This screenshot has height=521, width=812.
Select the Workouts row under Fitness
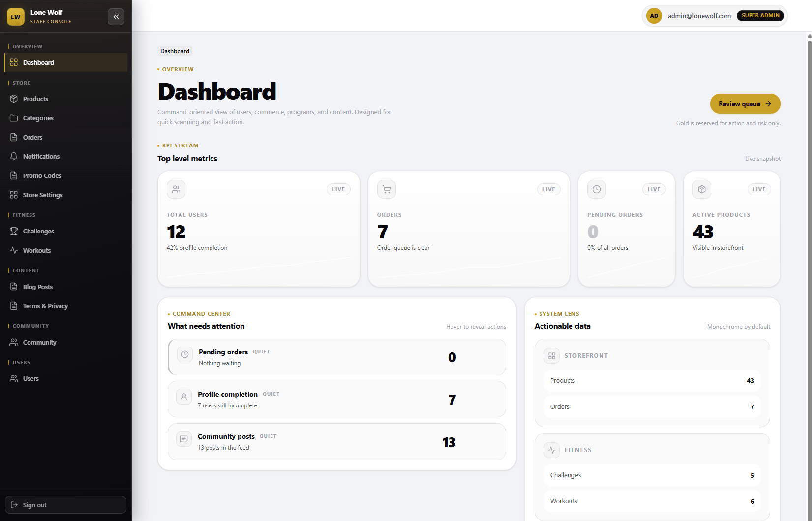[652, 501]
